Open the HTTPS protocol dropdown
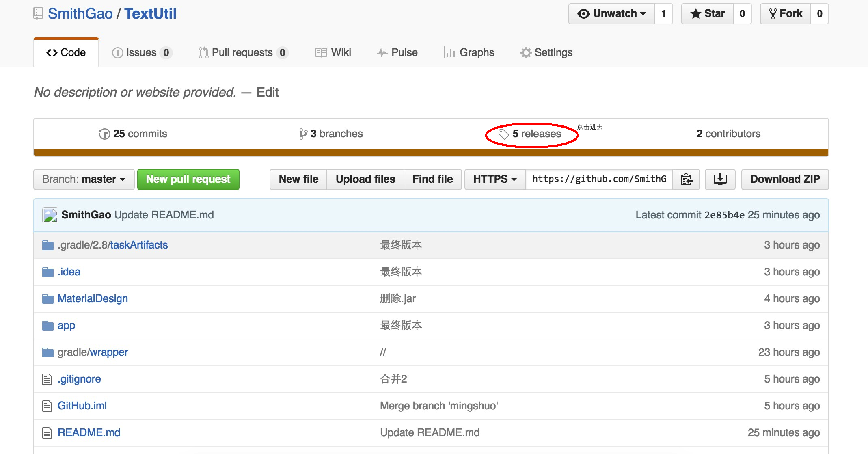Screen dimensions: 868x454 (x=495, y=179)
